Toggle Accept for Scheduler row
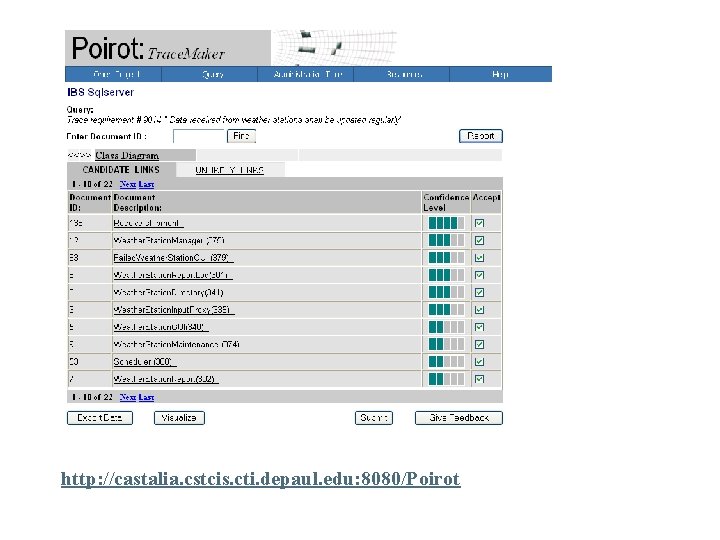The width and height of the screenshot is (720, 540). 479,362
